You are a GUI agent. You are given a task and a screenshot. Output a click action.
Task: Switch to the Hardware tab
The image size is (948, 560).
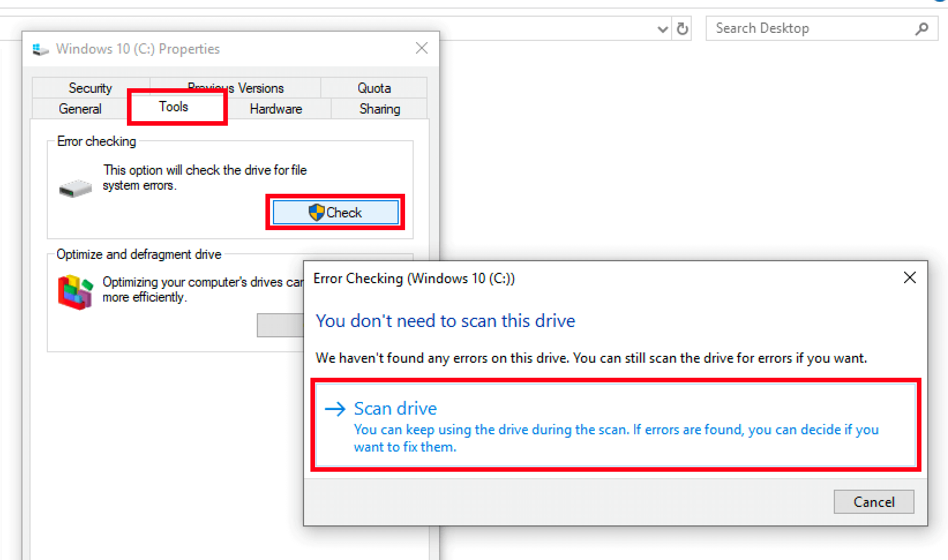[x=276, y=108]
